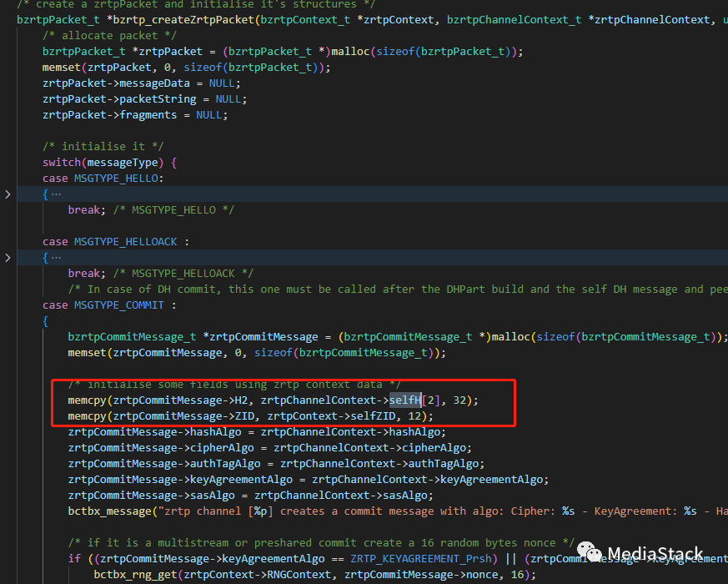This screenshot has width=728, height=584.
Task: Click the ellipsis after MSGTYPE_HELLOACK brace
Action: click(x=56, y=258)
